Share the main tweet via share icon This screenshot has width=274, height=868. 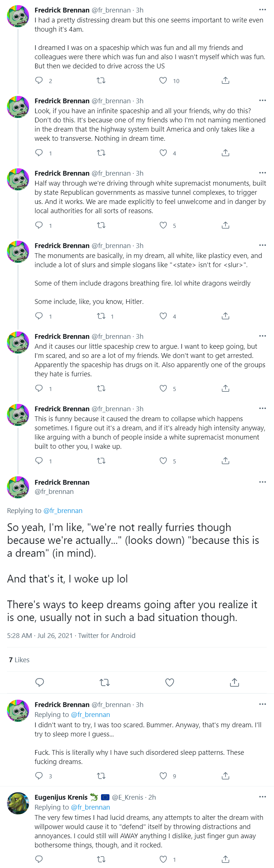click(x=234, y=682)
